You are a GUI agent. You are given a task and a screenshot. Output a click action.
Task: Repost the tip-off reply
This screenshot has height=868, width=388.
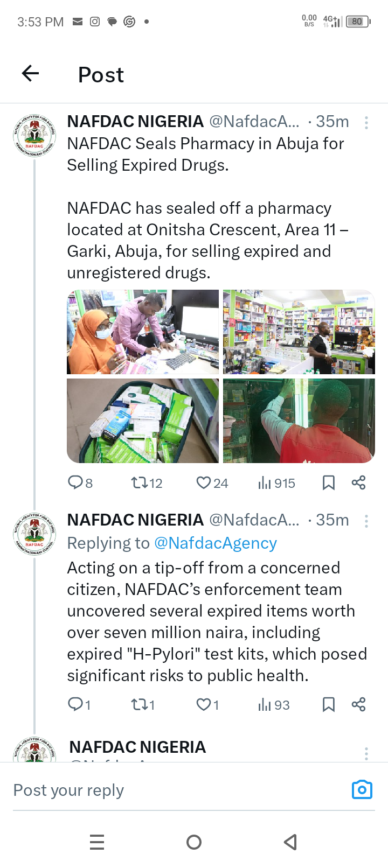point(139,704)
